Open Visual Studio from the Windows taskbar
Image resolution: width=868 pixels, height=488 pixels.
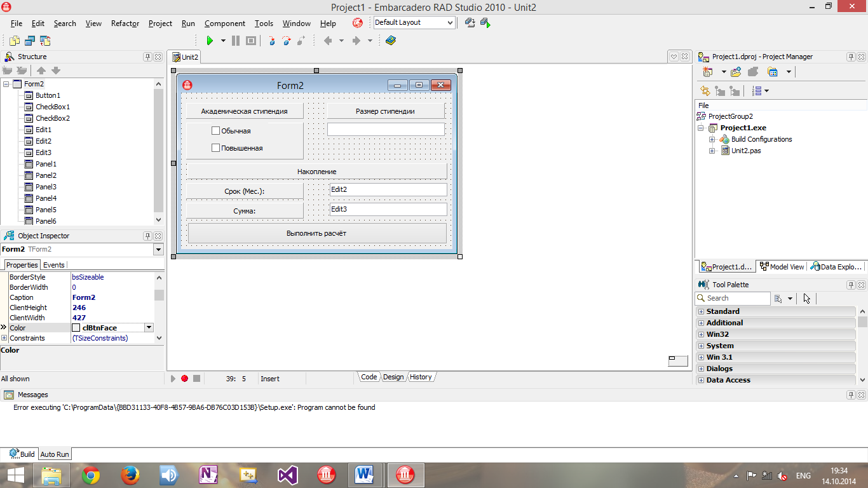coord(287,475)
